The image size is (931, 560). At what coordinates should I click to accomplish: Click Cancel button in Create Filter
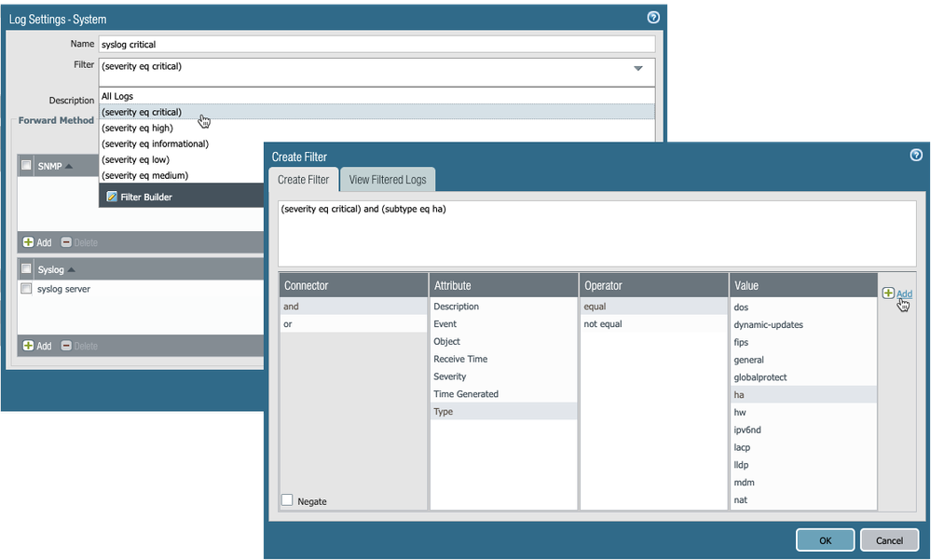pyautogui.click(x=889, y=540)
